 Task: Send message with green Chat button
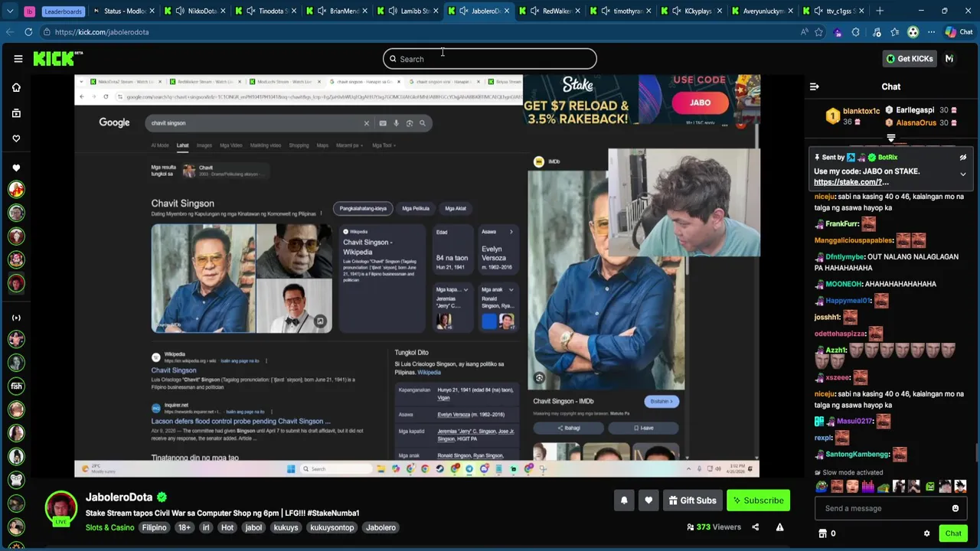tap(953, 533)
